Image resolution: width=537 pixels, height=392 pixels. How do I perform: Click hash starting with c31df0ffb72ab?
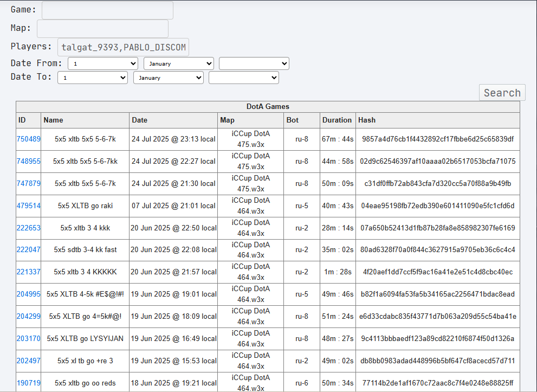click(x=438, y=184)
